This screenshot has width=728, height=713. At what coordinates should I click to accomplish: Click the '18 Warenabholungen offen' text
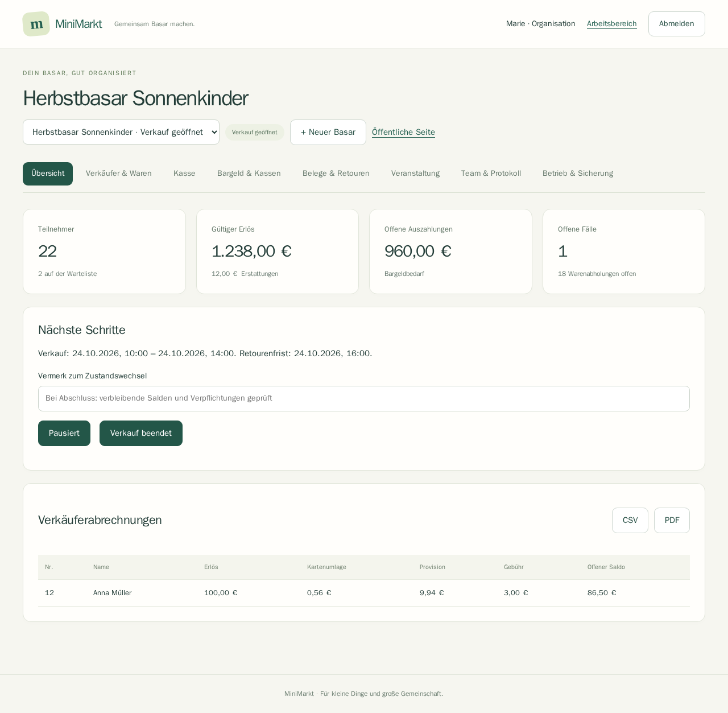597,274
